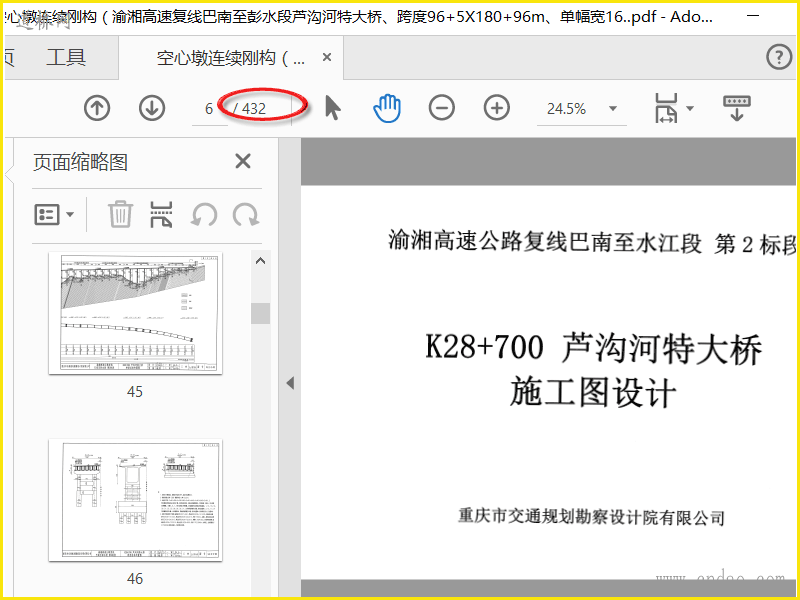
Task: Zoom out with the minus button
Action: click(x=442, y=108)
